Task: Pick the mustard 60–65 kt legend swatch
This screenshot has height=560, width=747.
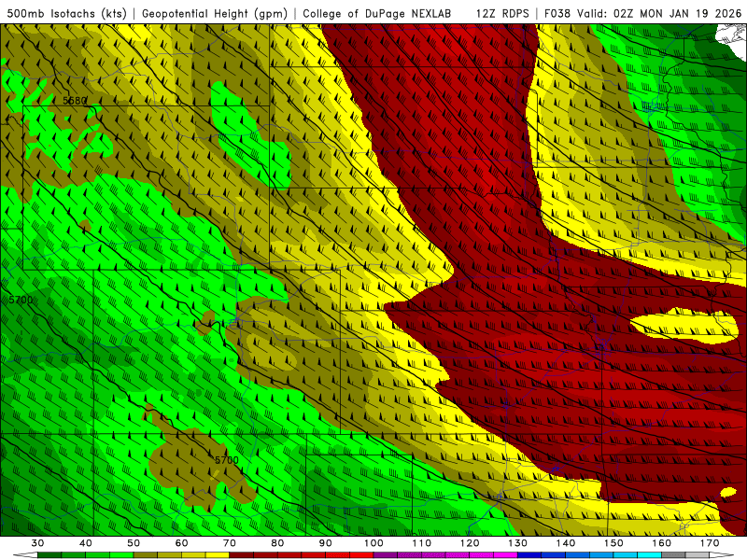Action: (193, 555)
